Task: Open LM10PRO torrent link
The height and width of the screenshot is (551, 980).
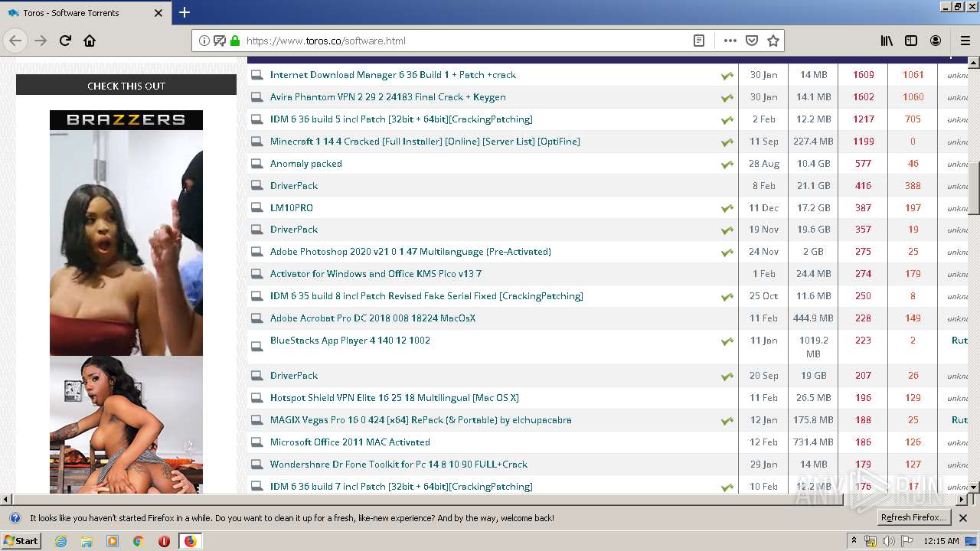Action: click(291, 208)
